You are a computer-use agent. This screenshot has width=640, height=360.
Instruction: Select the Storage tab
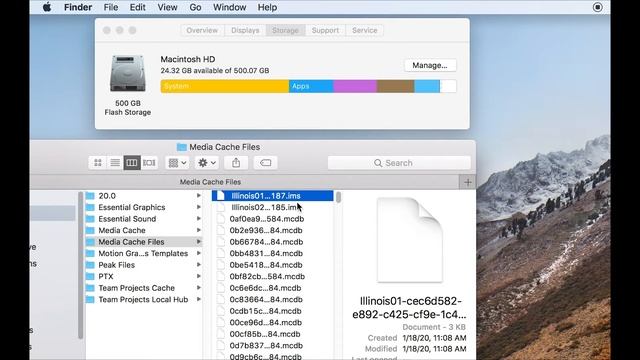tap(285, 30)
